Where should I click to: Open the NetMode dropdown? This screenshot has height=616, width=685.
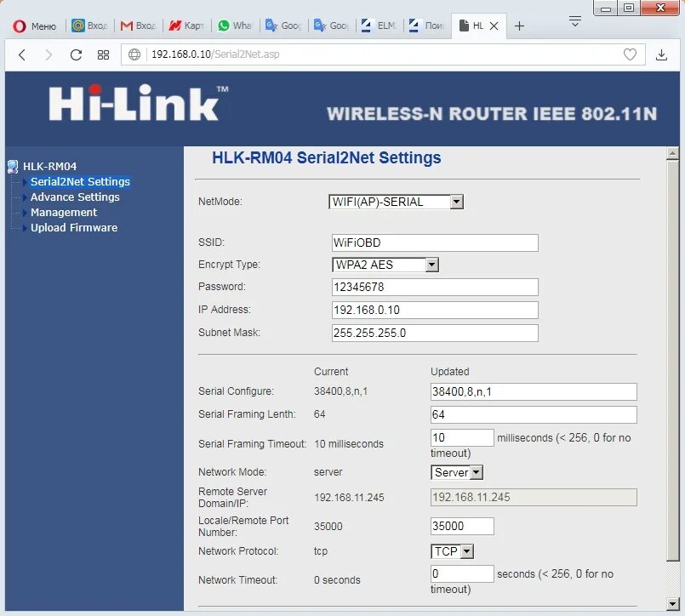click(x=457, y=202)
